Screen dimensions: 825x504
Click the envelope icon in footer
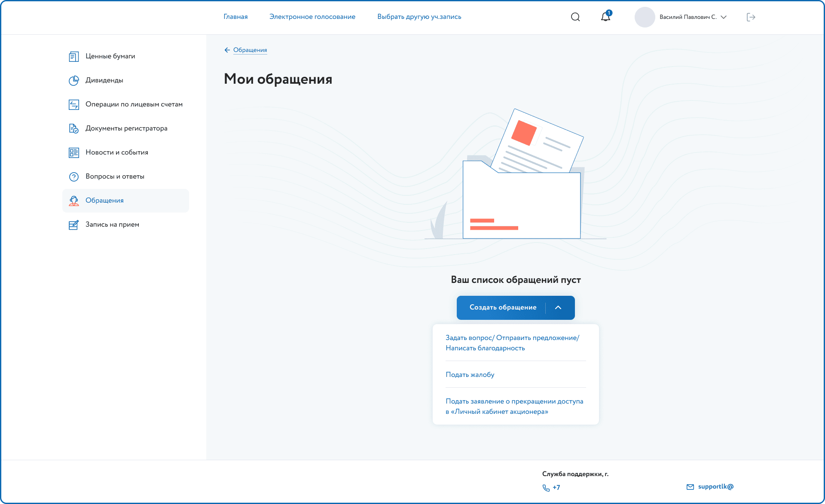[690, 487]
